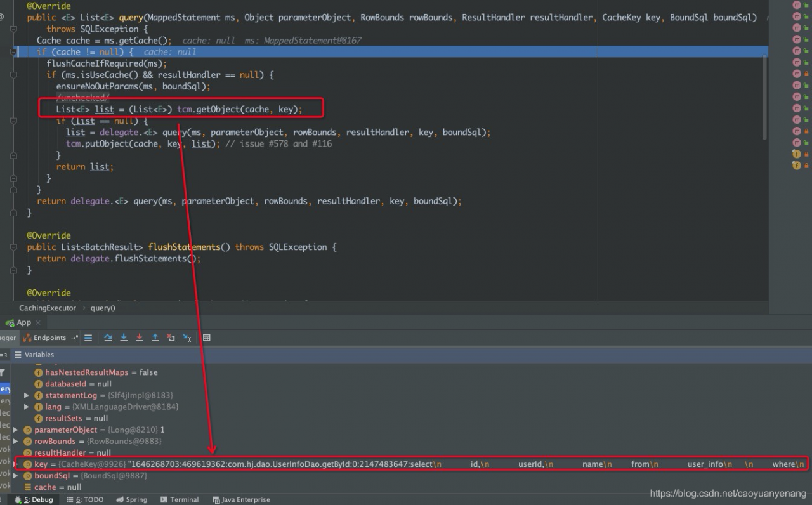This screenshot has width=812, height=505.
Task: Click the frames filter funnel icon
Action: pos(3,373)
